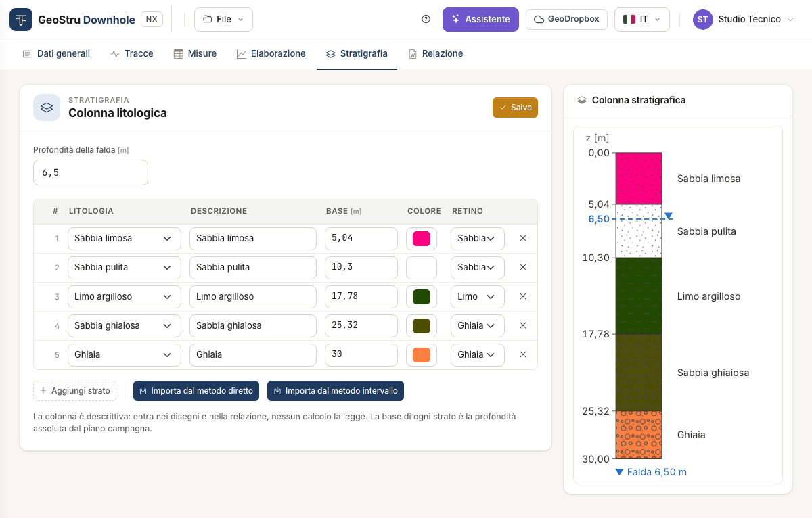Switch to the Elaborazione tab
This screenshot has width=812, height=518.
click(x=271, y=53)
